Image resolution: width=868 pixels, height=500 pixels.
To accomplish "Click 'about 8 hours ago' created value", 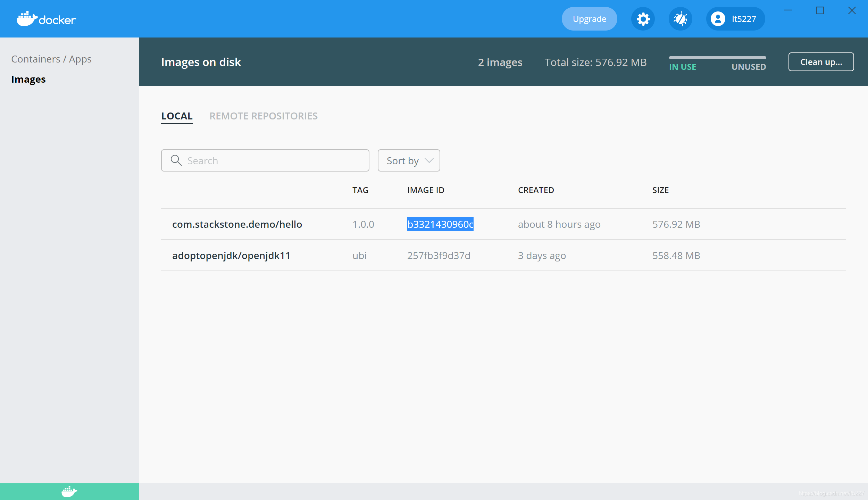I will 559,224.
